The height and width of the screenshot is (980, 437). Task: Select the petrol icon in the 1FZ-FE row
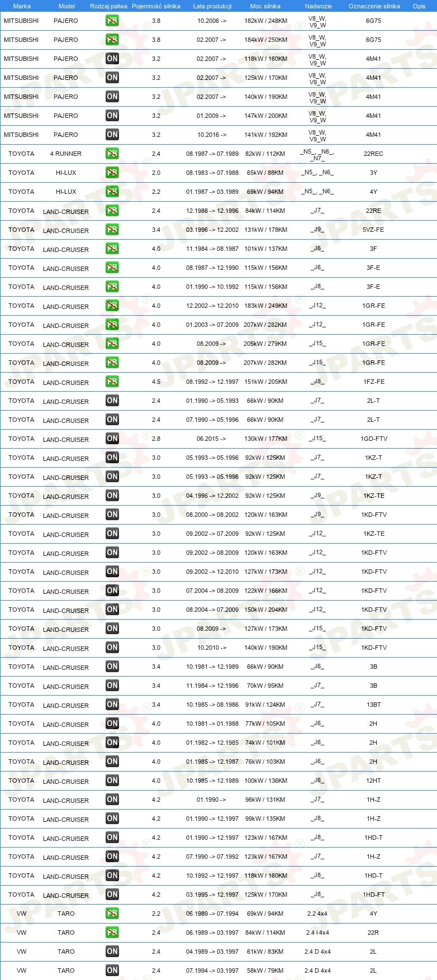[x=112, y=382]
